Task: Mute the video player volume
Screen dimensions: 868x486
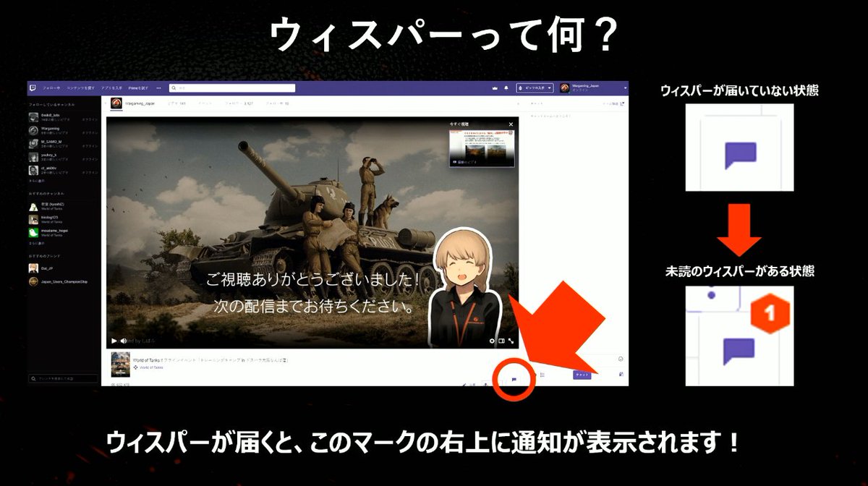Action: click(124, 341)
